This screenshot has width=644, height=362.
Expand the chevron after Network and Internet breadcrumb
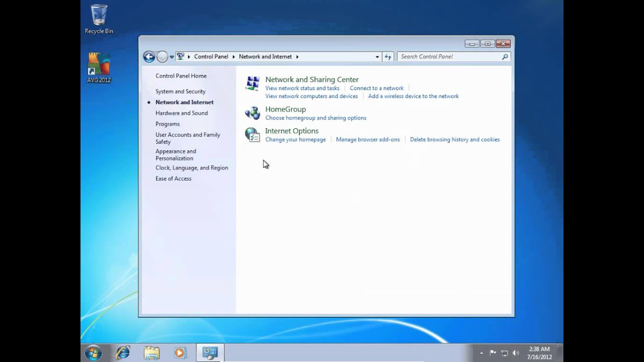click(297, 57)
